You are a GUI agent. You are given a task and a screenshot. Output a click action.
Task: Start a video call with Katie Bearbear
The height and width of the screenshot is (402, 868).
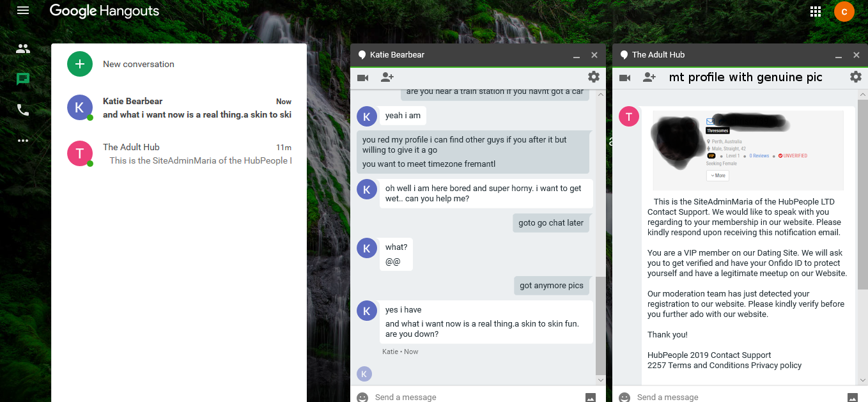pos(363,77)
